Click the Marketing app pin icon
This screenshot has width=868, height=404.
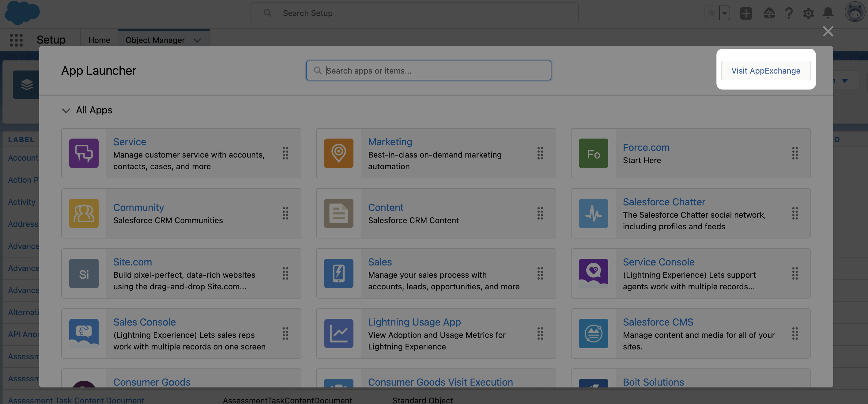point(338,153)
